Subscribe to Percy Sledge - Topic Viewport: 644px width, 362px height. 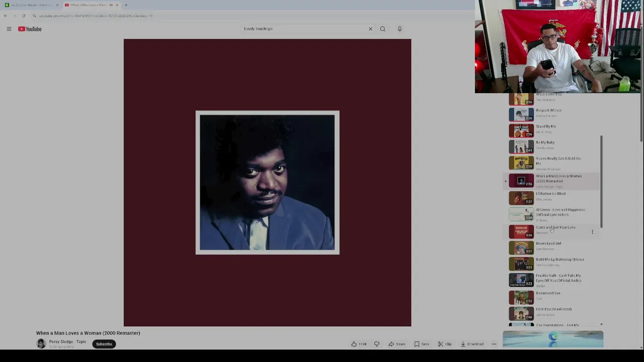point(104,344)
